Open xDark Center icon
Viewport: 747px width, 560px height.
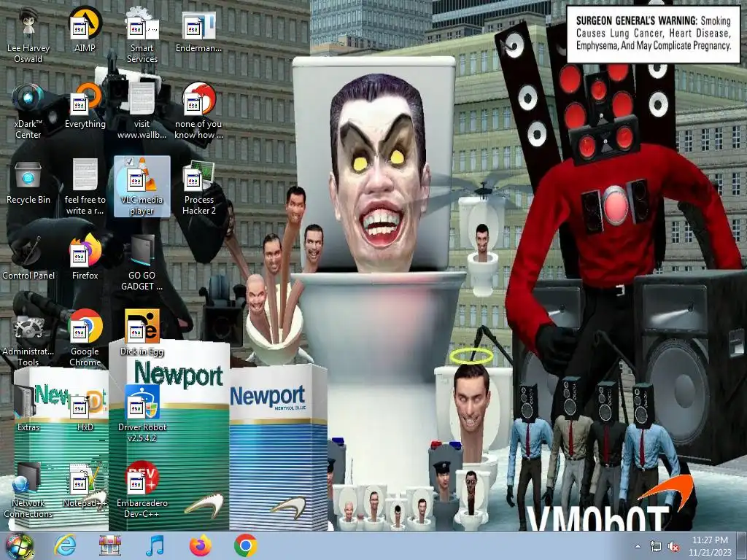[x=28, y=112]
